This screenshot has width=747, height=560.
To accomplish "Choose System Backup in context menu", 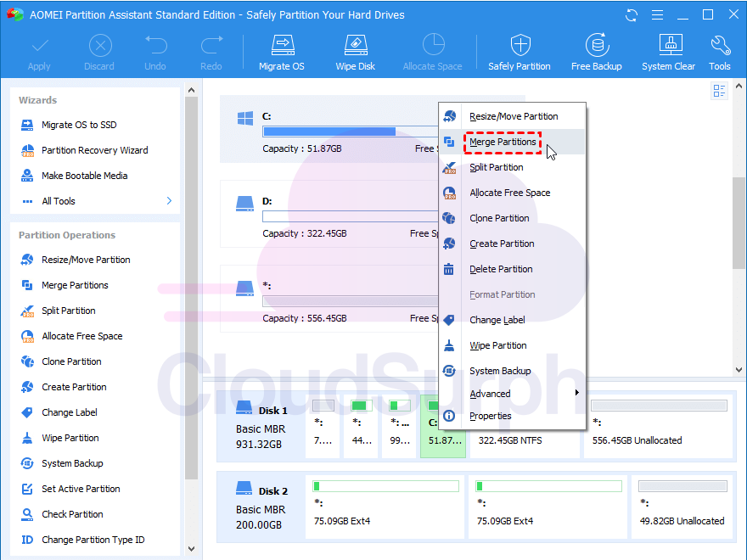I will coord(512,371).
